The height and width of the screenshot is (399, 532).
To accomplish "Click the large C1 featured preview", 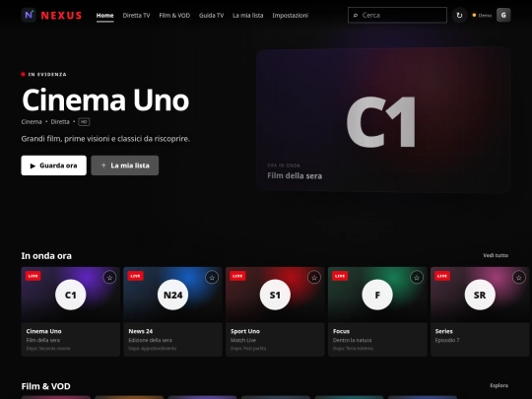I will (383, 120).
